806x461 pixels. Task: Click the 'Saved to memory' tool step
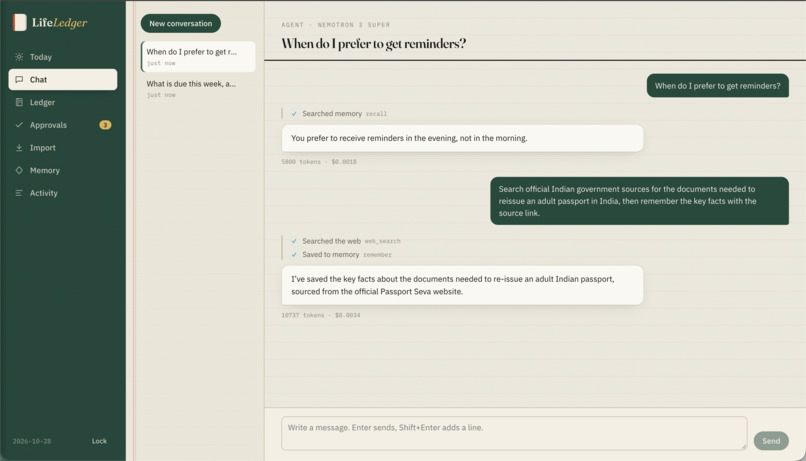[x=341, y=254]
